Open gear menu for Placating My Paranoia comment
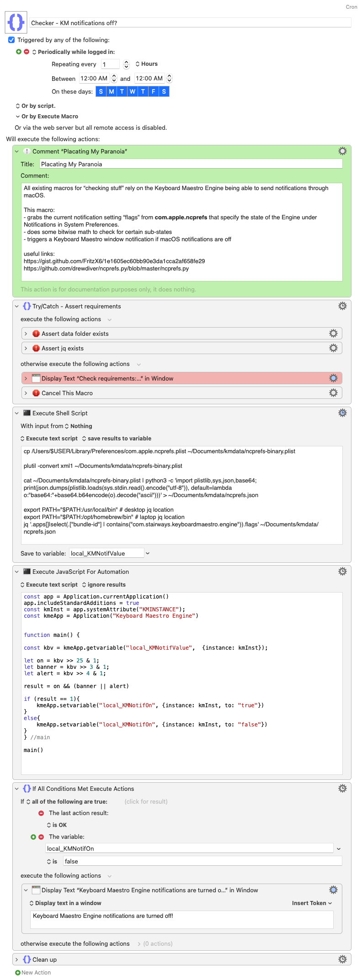The width and height of the screenshot is (362, 980). 342,151
